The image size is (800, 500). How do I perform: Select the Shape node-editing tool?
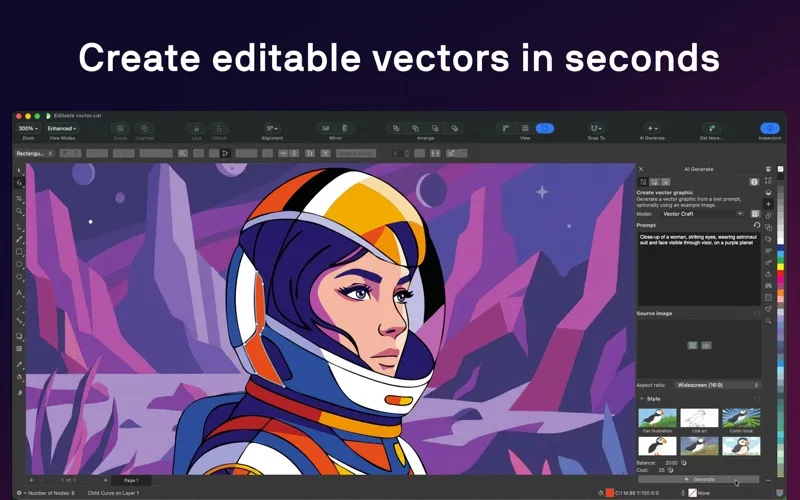19,183
